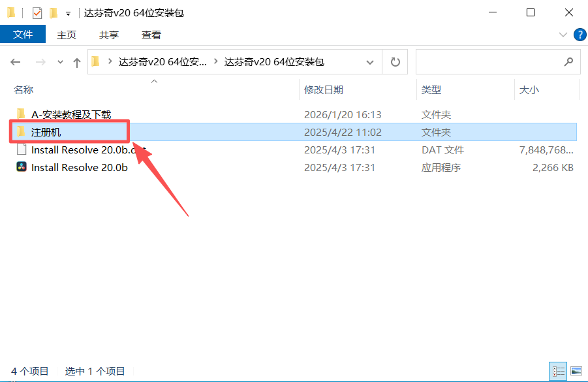The width and height of the screenshot is (588, 382).
Task: Expand the address bar history dropdown
Action: (370, 62)
